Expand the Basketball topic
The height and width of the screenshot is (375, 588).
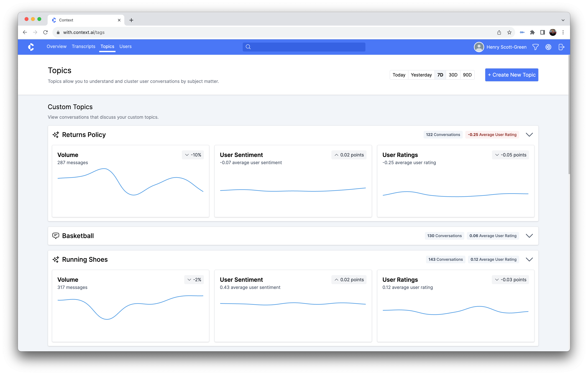(x=529, y=236)
